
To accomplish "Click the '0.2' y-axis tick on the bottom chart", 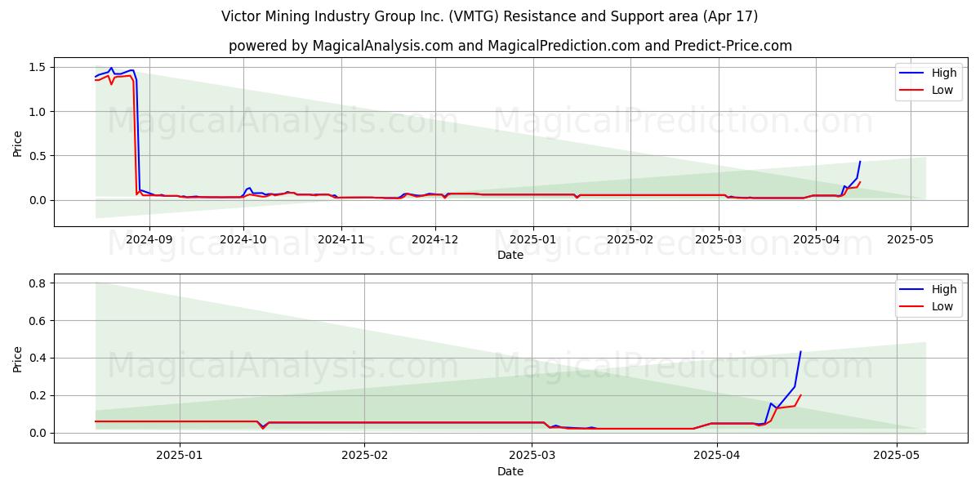I will pos(39,396).
